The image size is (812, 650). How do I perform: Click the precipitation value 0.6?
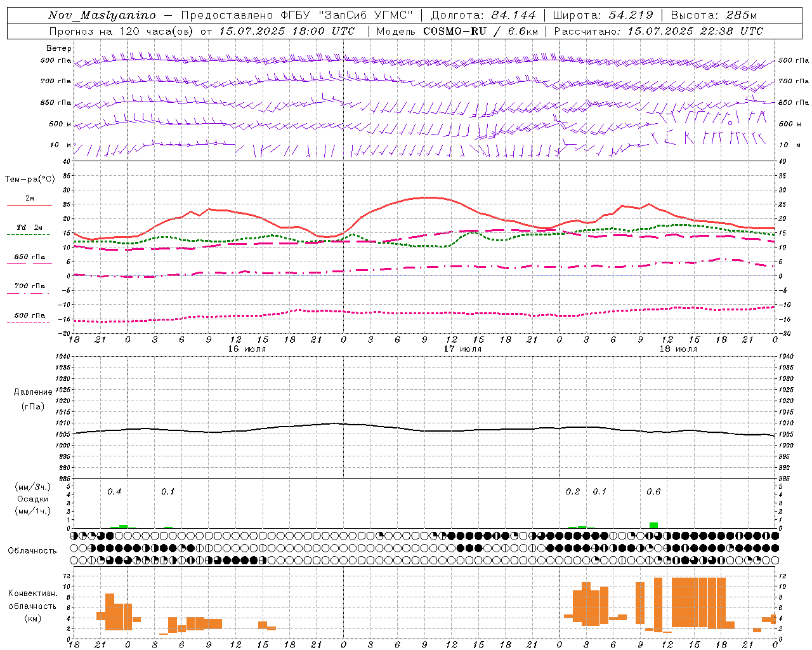(x=653, y=491)
